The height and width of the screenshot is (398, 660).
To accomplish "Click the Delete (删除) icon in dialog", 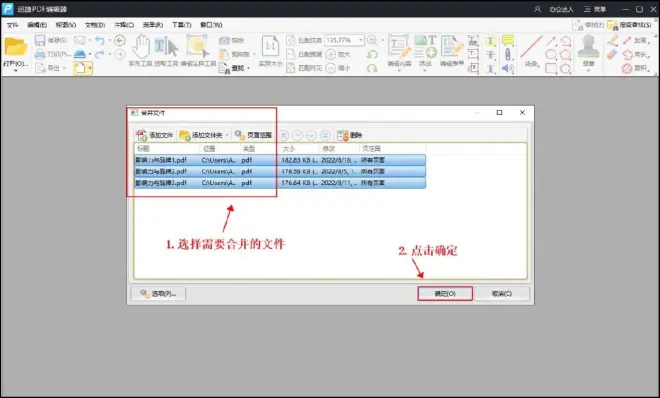I will coord(343,135).
